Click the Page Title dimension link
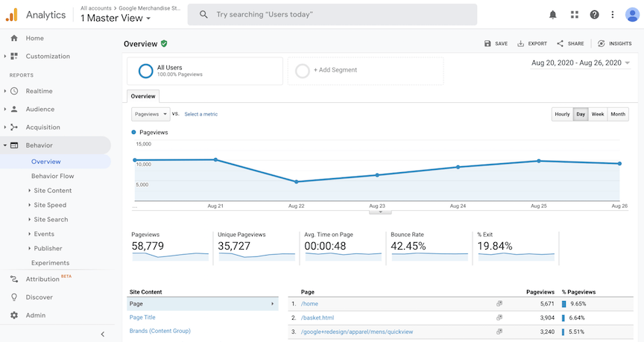644x342 pixels. [x=142, y=317]
